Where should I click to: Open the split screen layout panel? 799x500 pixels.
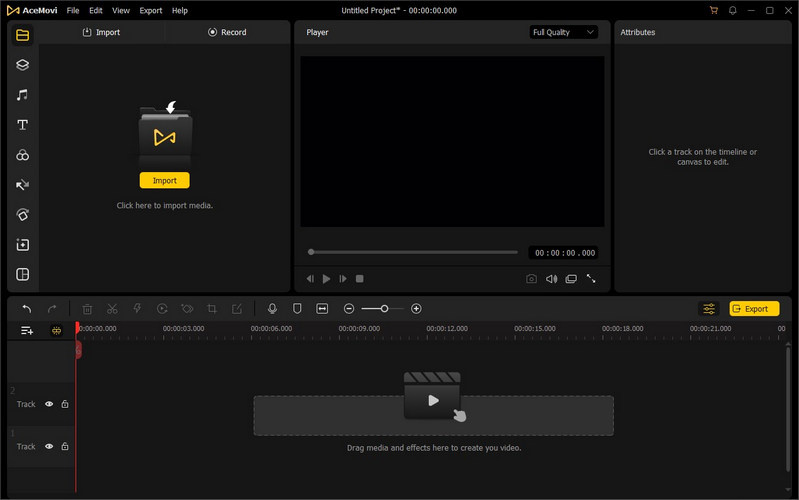22,275
